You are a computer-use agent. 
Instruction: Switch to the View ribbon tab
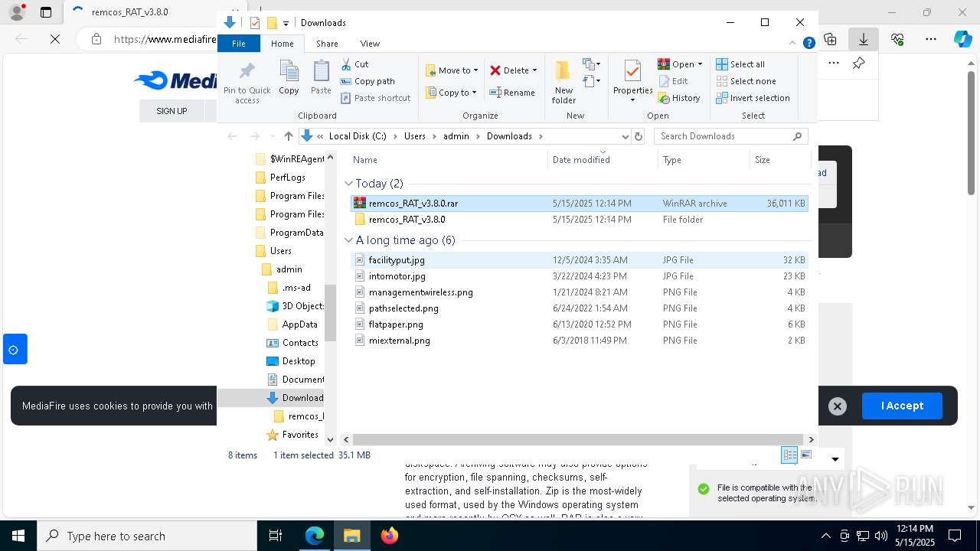(x=370, y=44)
